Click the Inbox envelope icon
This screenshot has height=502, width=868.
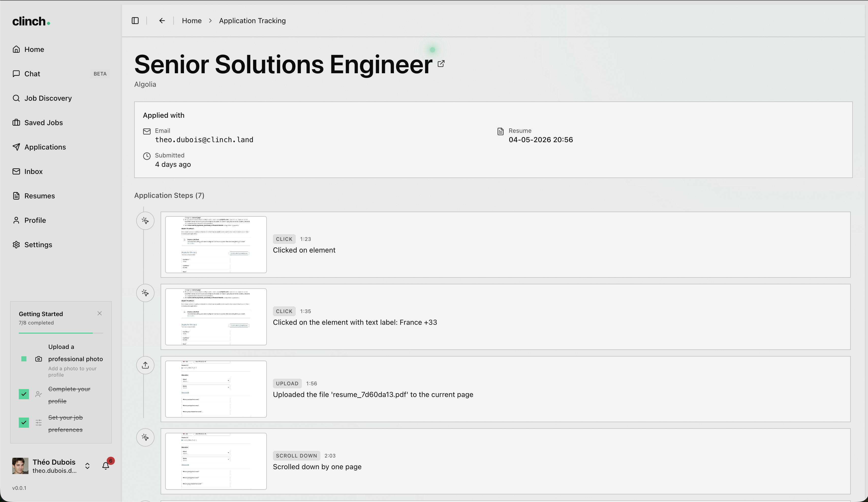16,171
